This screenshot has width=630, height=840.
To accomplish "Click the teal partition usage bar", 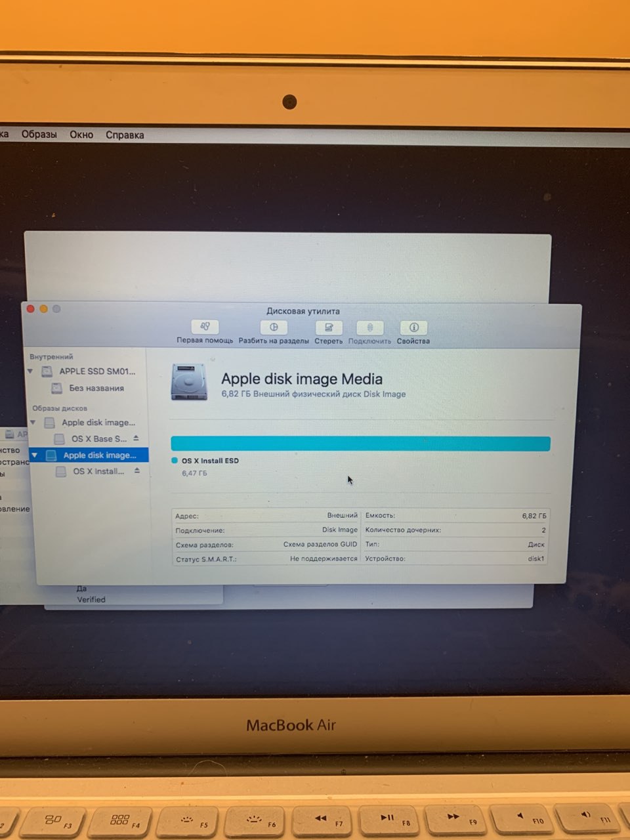I will point(360,444).
